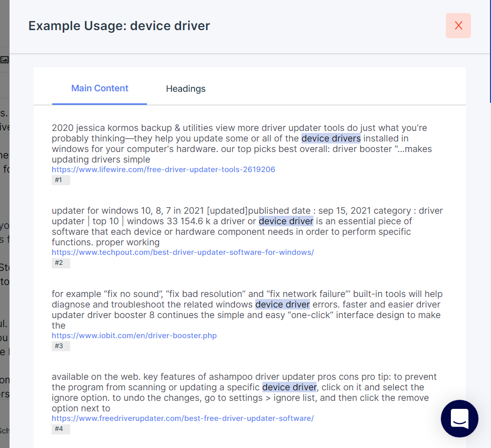This screenshot has height=448, width=491.
Task: Open the freedriverupdater.com link
Action: point(183,418)
